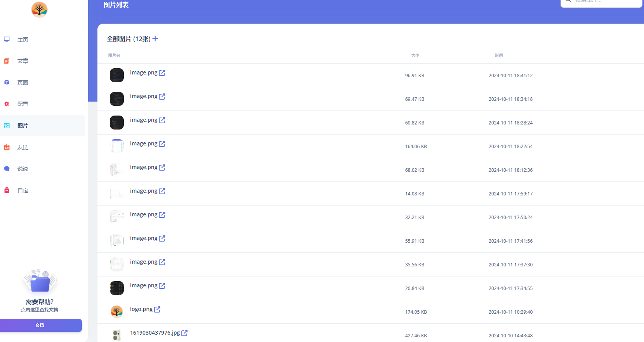Viewport: 644px width, 342px height.
Task: Open external link for logo.png
Action: click(x=157, y=309)
